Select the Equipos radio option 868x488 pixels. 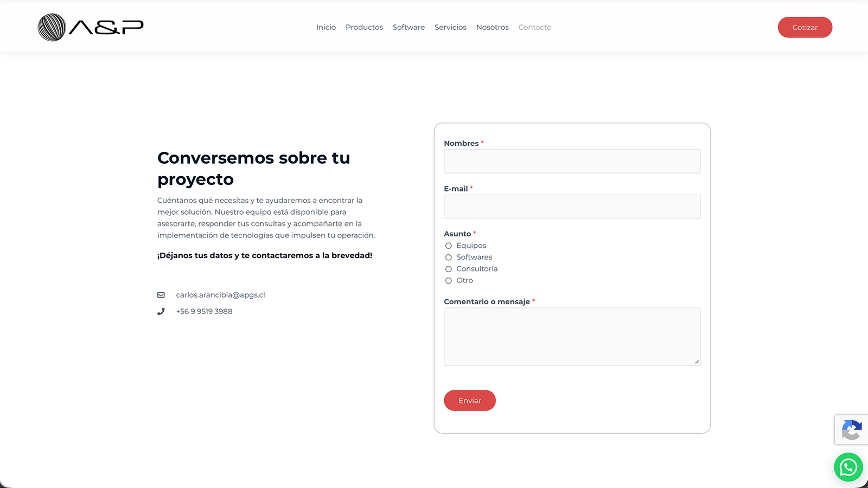point(449,246)
